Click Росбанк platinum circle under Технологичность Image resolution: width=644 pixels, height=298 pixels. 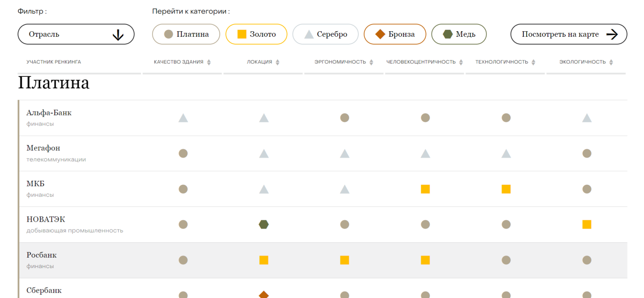(506, 260)
